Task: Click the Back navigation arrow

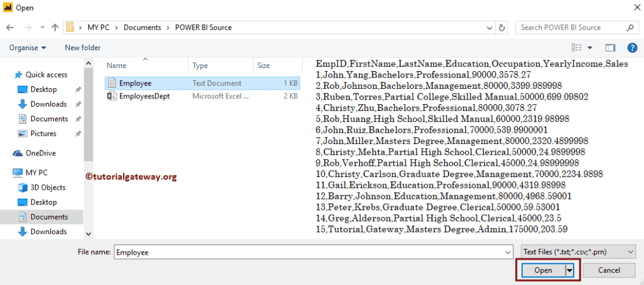Action: click(x=10, y=28)
